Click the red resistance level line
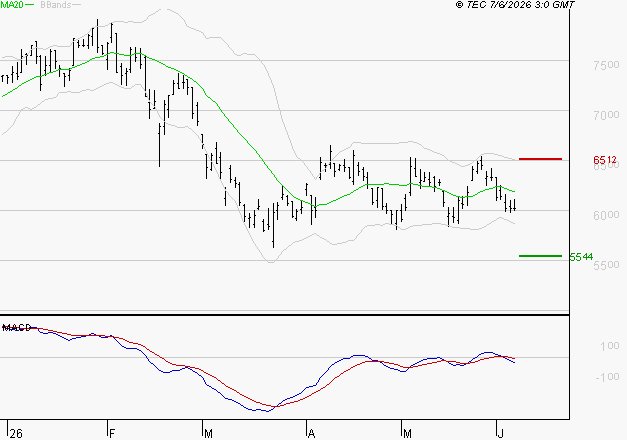Screen dimensions: 627x440 (x=540, y=159)
